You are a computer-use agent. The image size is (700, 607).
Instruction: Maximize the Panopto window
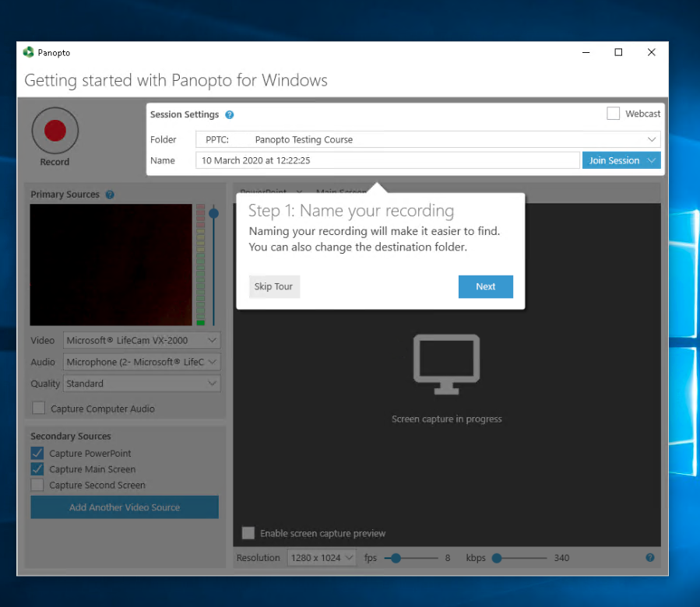click(x=618, y=52)
